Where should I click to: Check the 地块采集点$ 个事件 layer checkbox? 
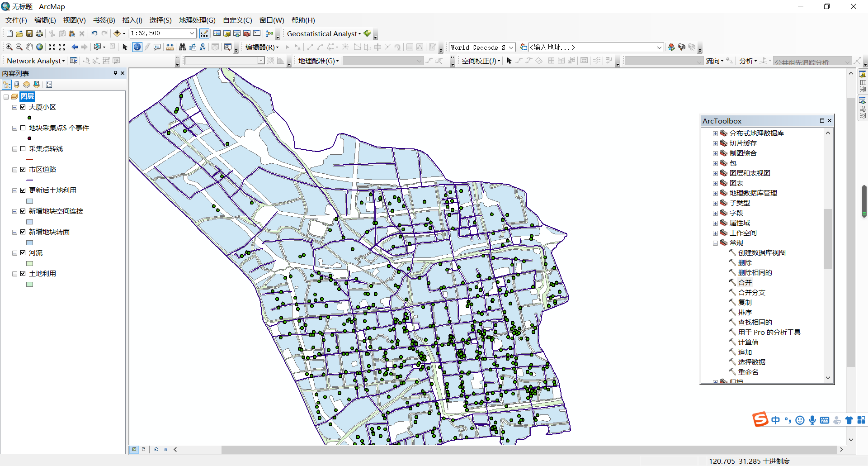23,128
